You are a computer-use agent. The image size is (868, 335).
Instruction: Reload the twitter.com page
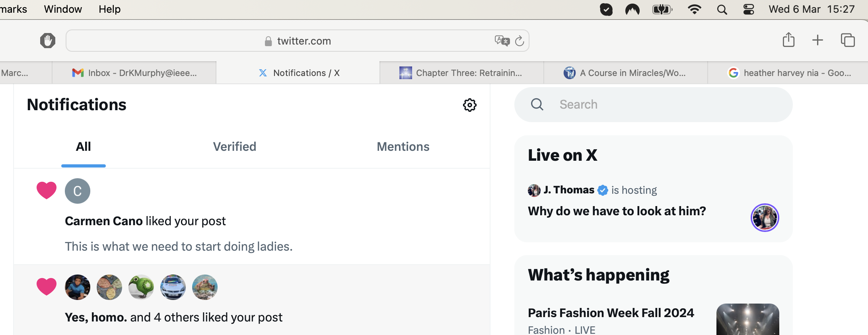520,41
